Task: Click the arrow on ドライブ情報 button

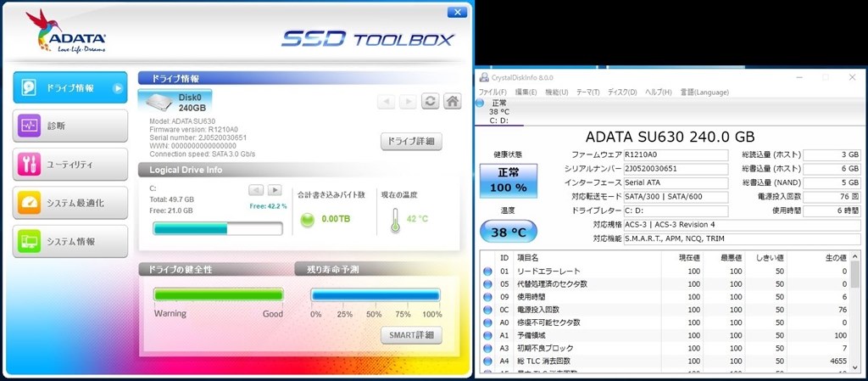Action: [x=117, y=88]
